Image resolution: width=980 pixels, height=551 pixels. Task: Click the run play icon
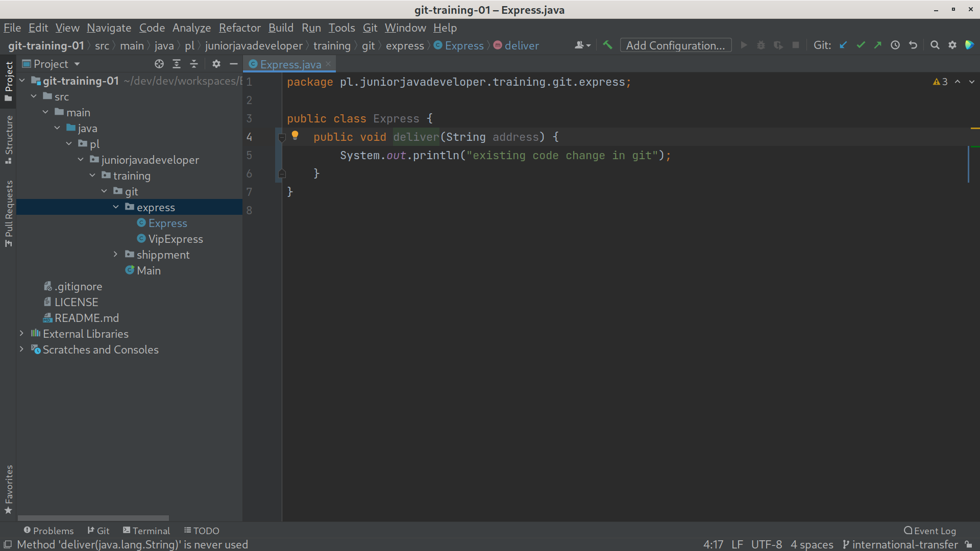click(744, 45)
